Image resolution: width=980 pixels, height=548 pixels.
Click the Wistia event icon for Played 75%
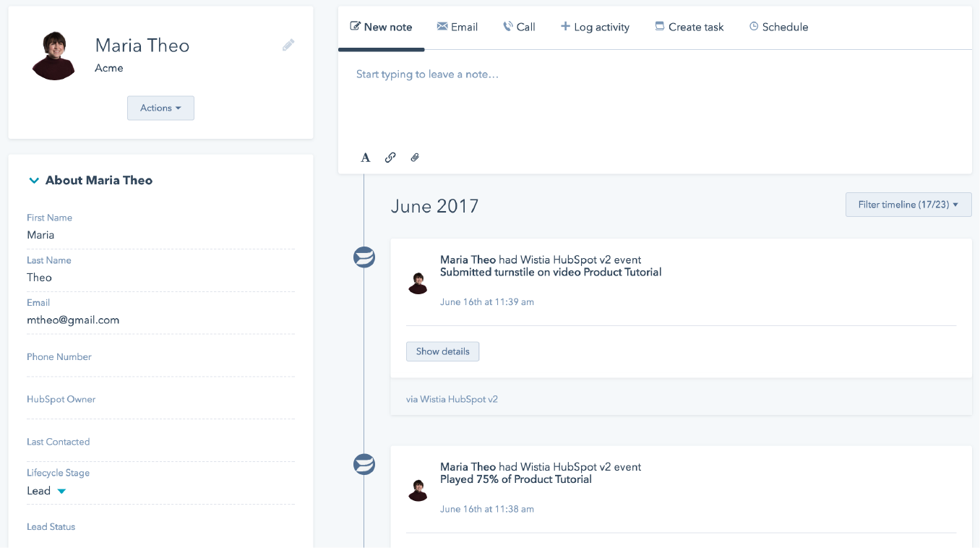[364, 464]
